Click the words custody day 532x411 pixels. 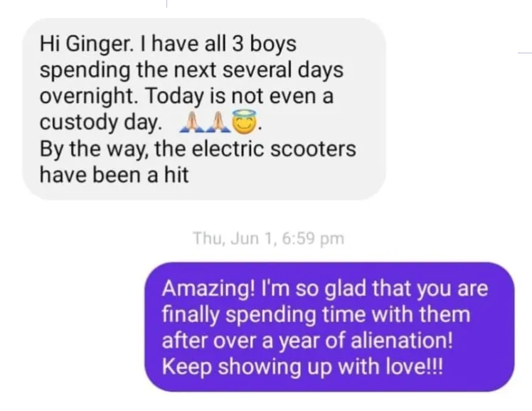101,124
